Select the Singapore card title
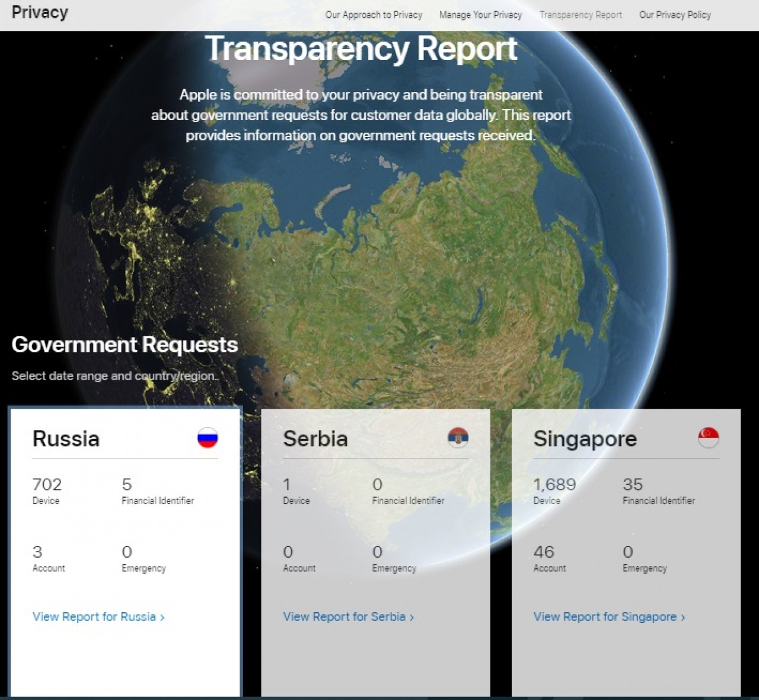Image resolution: width=759 pixels, height=700 pixels. [585, 440]
